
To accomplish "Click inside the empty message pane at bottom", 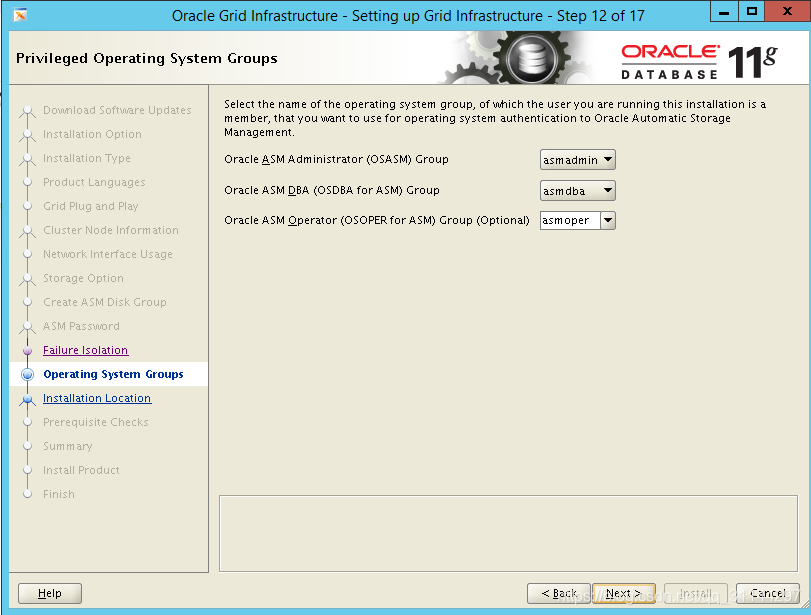I will 508,533.
